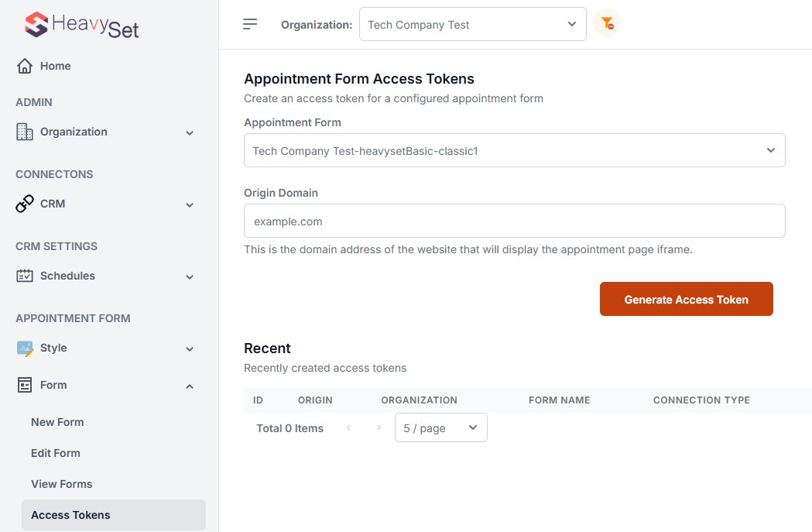The height and width of the screenshot is (532, 812).
Task: Expand the CRM sidebar section chevron
Action: tap(190, 205)
